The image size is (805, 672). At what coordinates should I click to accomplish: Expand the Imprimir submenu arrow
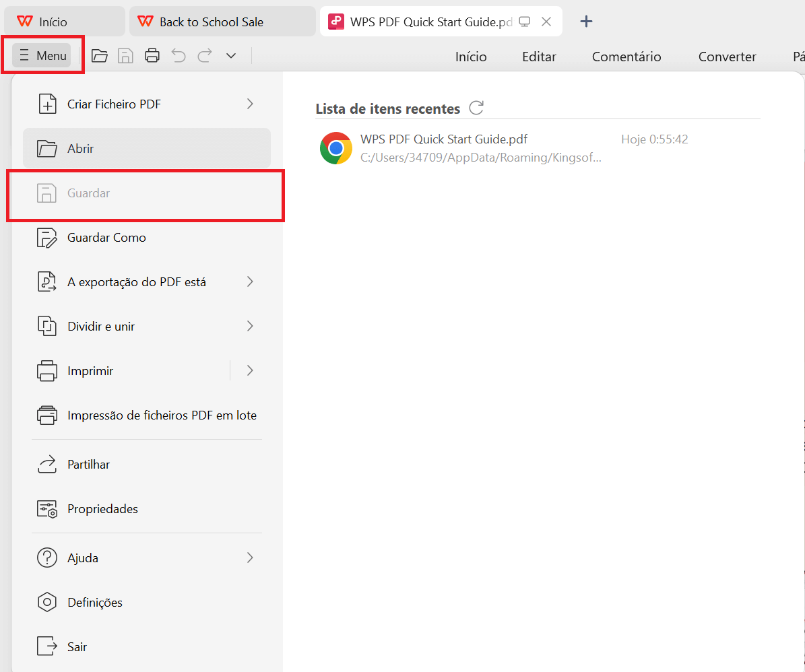pyautogui.click(x=250, y=370)
